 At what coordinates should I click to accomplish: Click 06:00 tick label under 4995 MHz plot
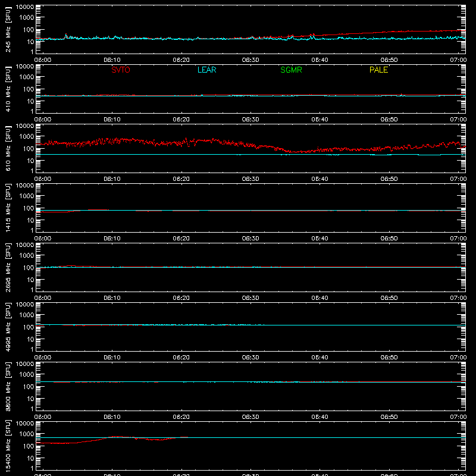(x=43, y=358)
